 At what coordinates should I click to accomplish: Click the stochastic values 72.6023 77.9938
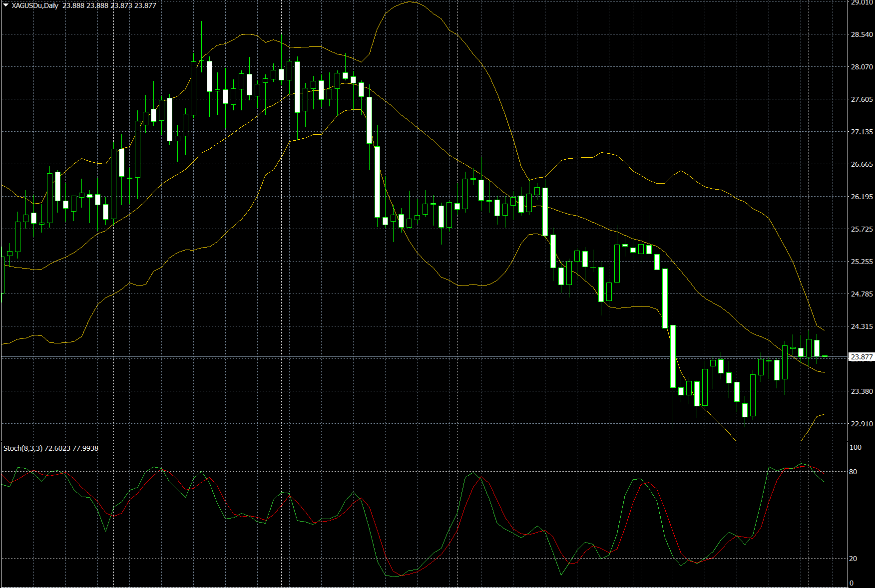pyautogui.click(x=71, y=448)
